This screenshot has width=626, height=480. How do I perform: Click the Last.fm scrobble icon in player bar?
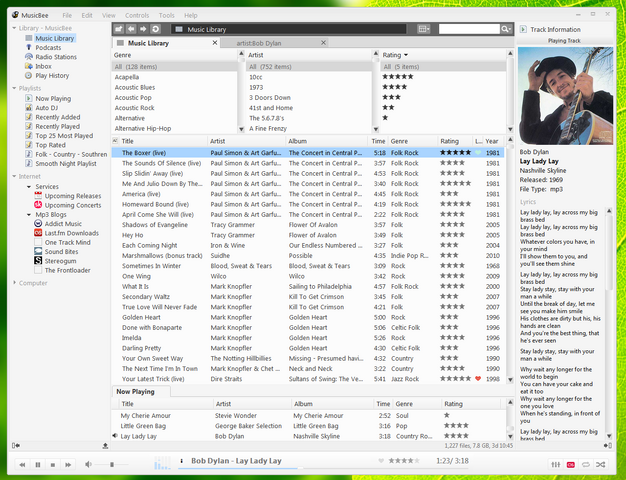tap(571, 464)
